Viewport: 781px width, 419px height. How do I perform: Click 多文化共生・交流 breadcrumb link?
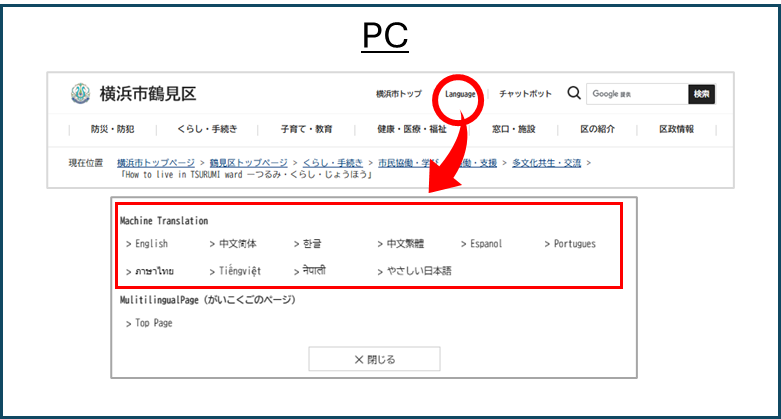point(547,162)
